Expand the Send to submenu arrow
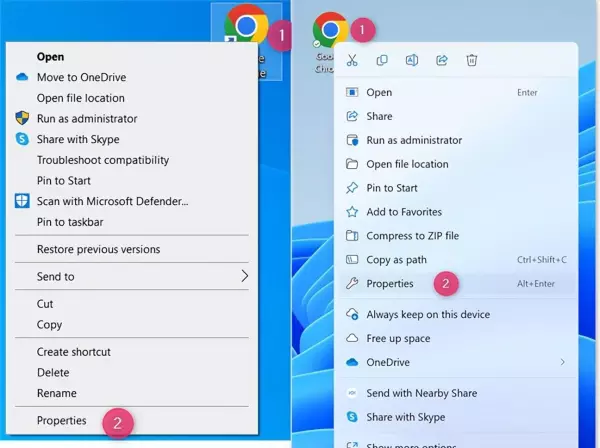 click(245, 276)
